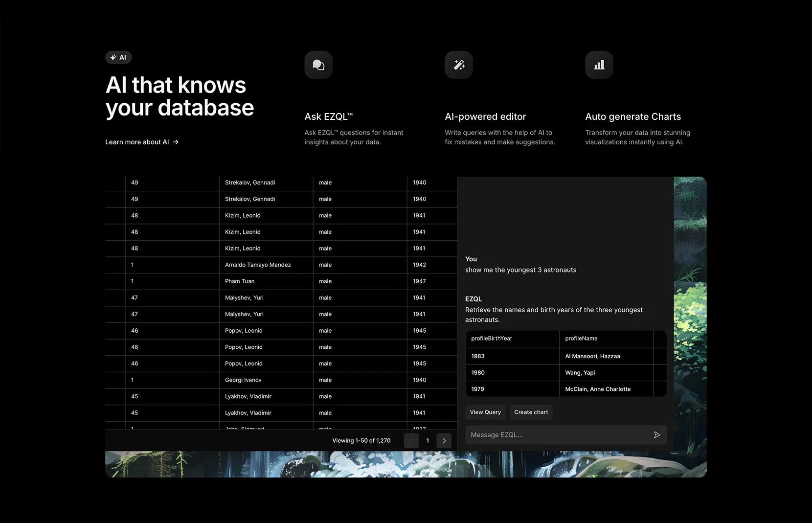The height and width of the screenshot is (523, 812).
Task: Click the AI that knows your database headline
Action: point(180,96)
